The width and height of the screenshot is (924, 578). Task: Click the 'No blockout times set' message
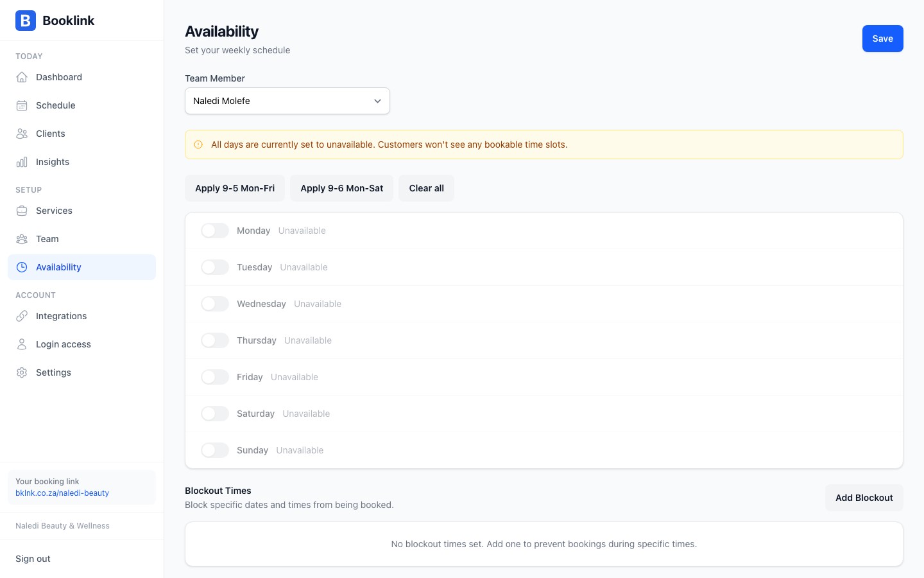point(544,544)
